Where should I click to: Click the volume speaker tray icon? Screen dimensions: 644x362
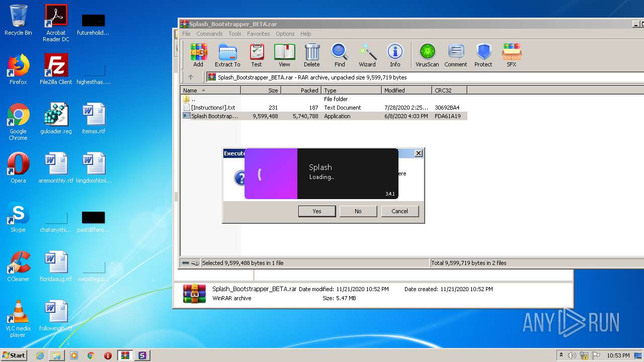tap(572, 355)
